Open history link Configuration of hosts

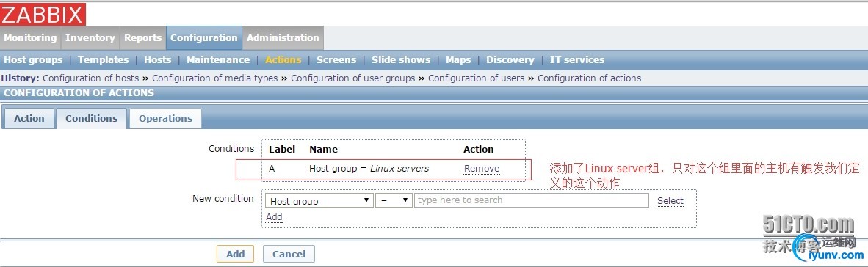(x=91, y=78)
